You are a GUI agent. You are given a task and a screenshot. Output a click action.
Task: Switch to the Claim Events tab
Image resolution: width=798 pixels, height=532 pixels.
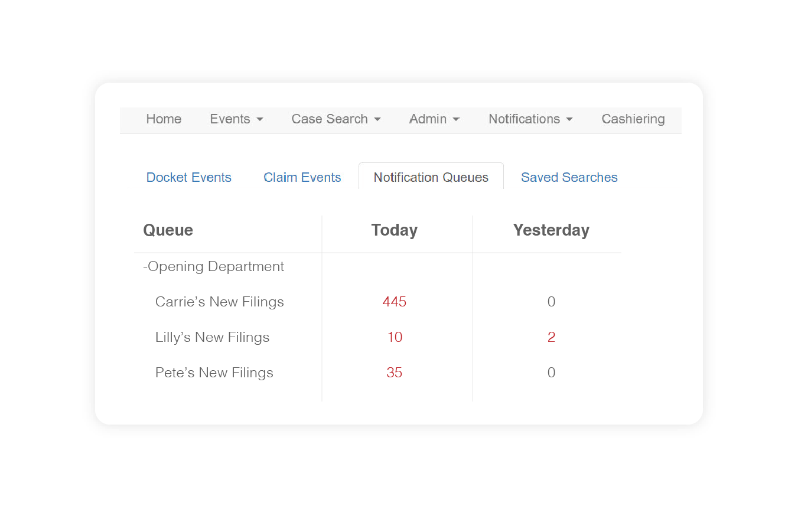[x=302, y=178]
